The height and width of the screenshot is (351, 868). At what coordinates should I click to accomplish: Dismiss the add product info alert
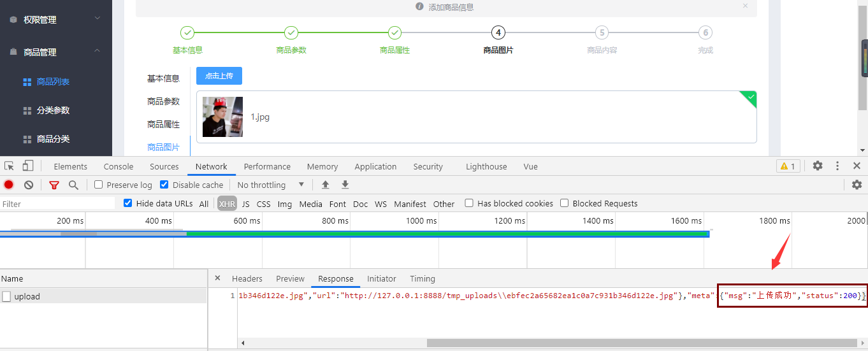[746, 6]
